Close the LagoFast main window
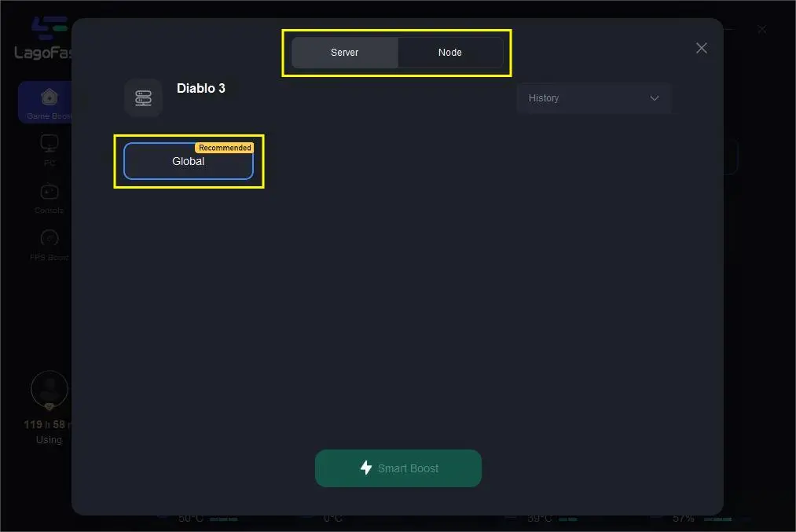Screen dimensions: 796x532 [x=762, y=29]
